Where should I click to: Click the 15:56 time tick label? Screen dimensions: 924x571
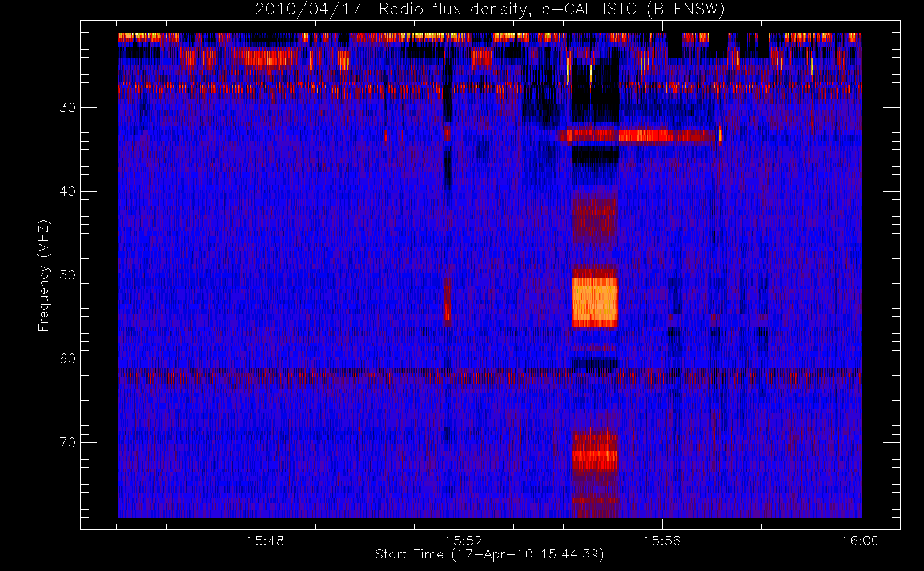662,541
